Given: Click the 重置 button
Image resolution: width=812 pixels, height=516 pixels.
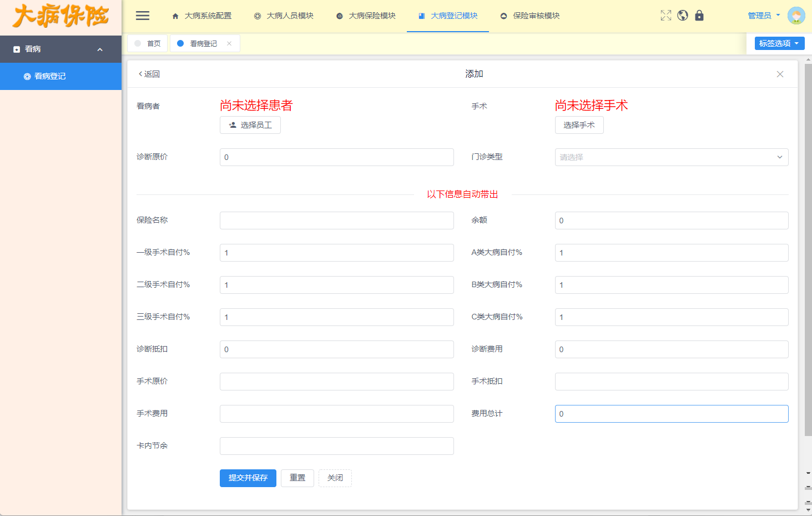Looking at the screenshot, I should [297, 478].
